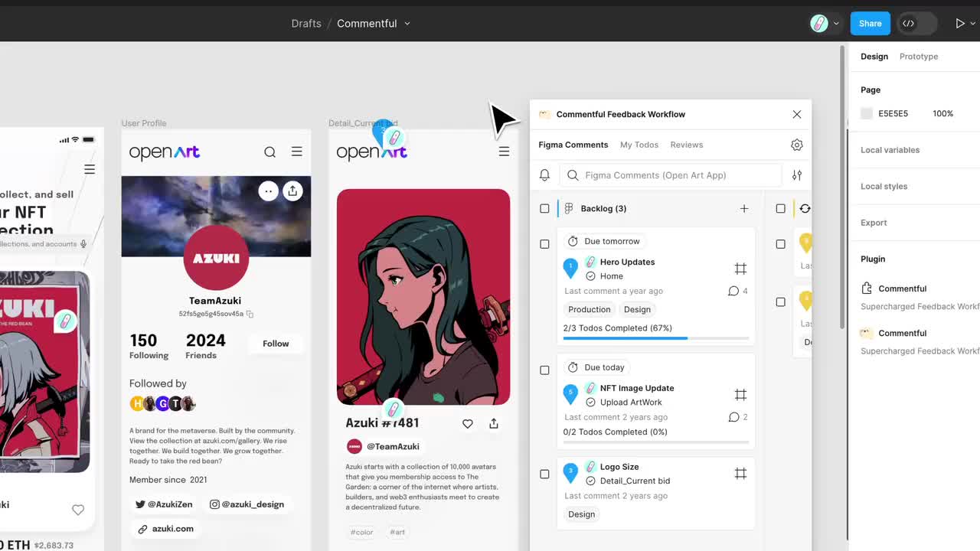The image size is (980, 551).
Task: Click the blue comment pin on Hero Updates
Action: pyautogui.click(x=570, y=268)
